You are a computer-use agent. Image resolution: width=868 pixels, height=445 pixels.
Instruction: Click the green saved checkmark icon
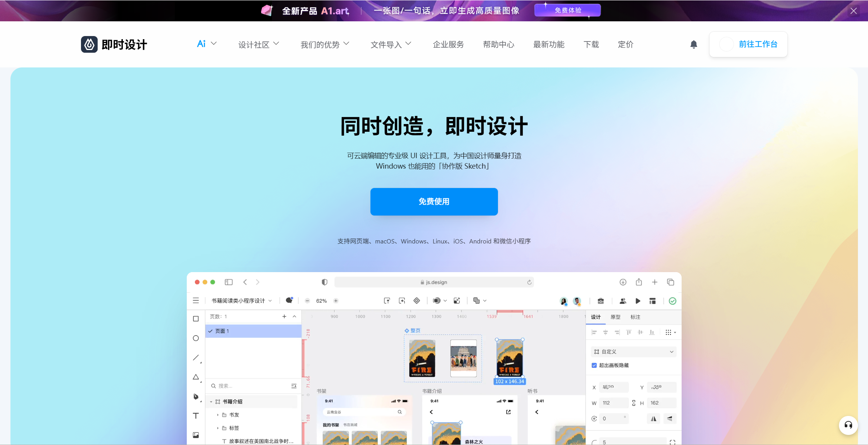coord(673,301)
